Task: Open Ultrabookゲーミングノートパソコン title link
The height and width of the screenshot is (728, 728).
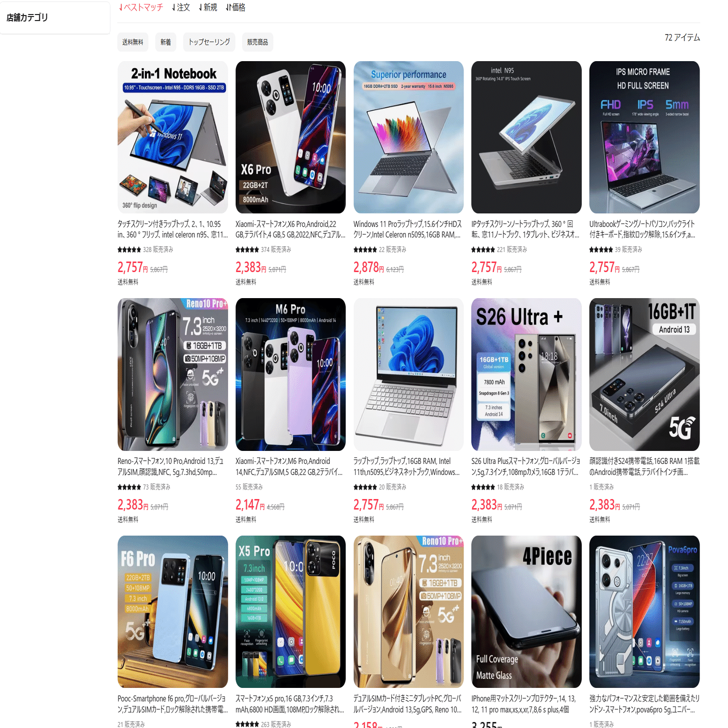Action: [642, 229]
